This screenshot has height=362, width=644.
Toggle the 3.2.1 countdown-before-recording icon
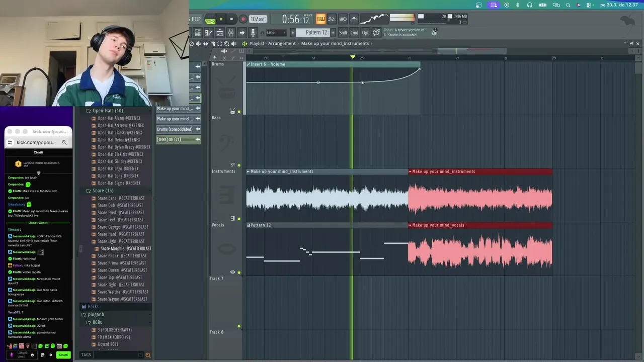point(332,19)
